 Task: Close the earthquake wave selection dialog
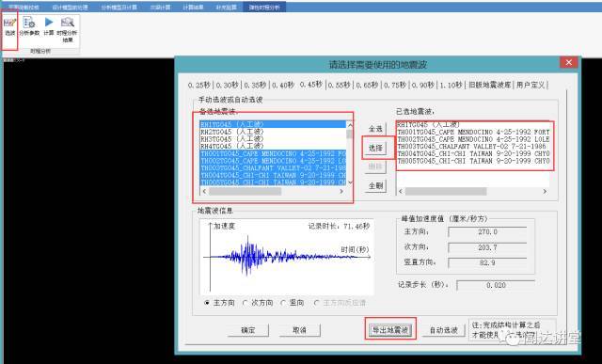point(568,62)
